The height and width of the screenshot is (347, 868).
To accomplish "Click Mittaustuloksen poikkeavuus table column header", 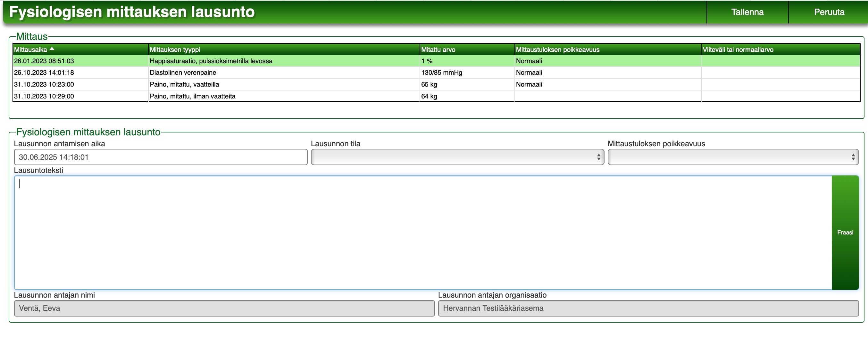I will click(557, 50).
